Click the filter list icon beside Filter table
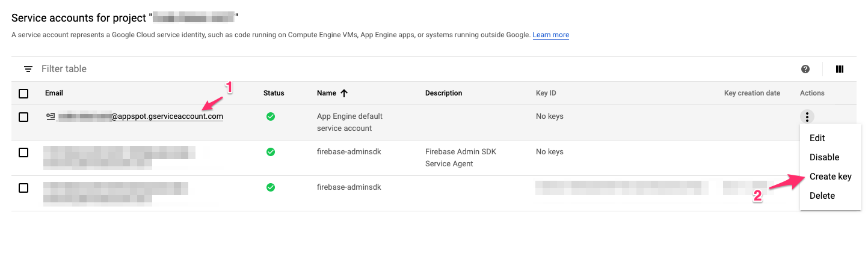This screenshot has height=275, width=868. tap(28, 69)
